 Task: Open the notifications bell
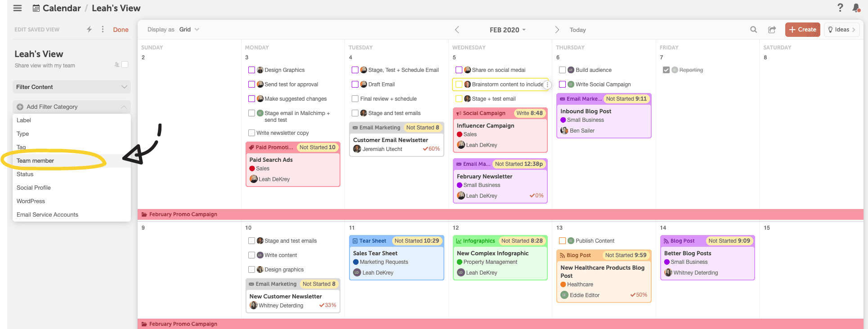point(856,8)
